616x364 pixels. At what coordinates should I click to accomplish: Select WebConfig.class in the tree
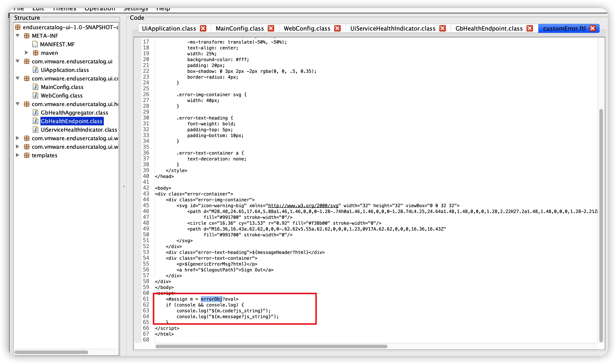(62, 95)
